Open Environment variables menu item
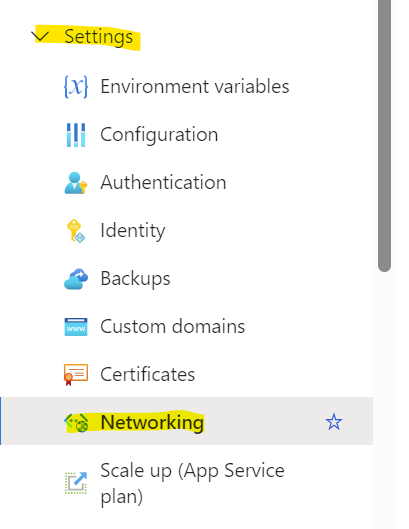 tap(187, 87)
